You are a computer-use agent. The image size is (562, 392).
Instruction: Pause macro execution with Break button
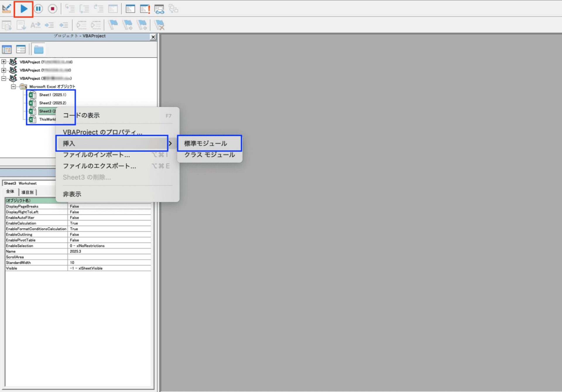38,9
